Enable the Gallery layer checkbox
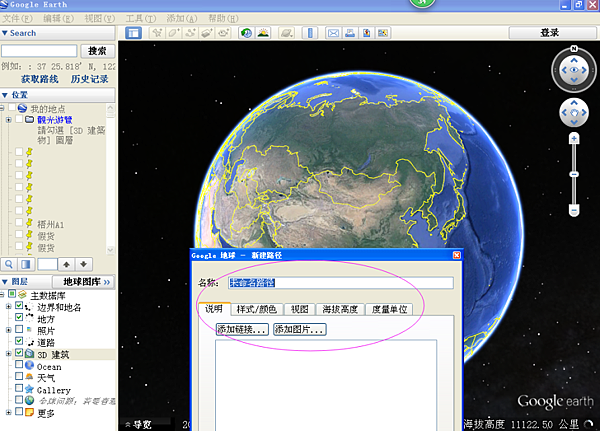The height and width of the screenshot is (431, 600). (x=19, y=388)
